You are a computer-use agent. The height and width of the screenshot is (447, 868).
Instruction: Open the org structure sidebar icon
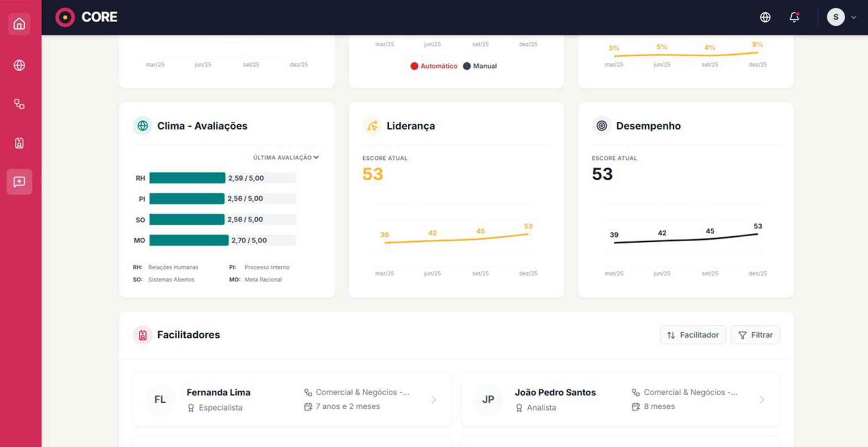pyautogui.click(x=19, y=104)
